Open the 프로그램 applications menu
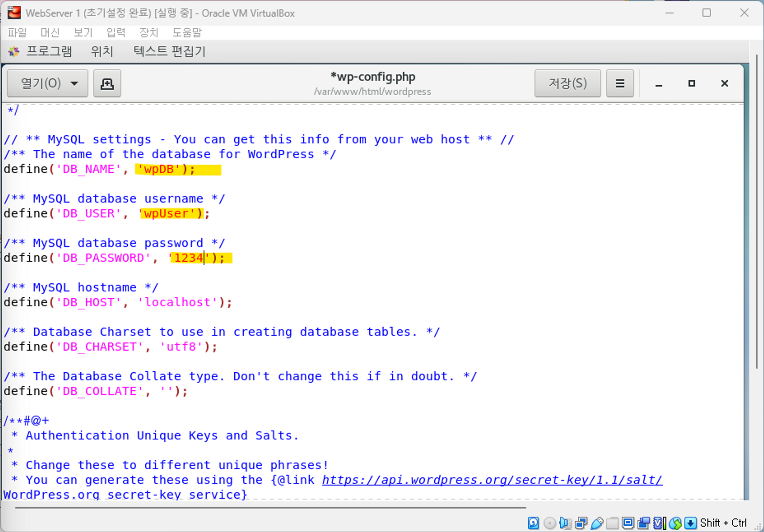764x532 pixels. tap(49, 51)
